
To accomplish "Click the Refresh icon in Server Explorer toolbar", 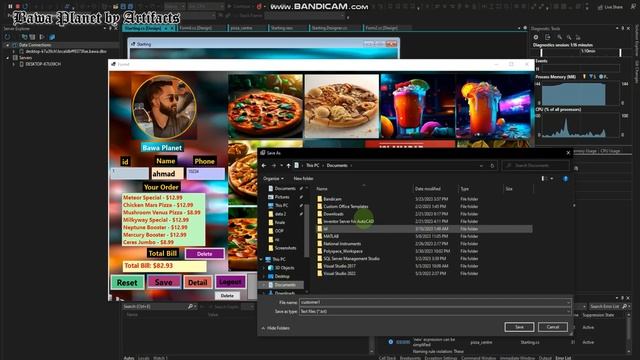I will (x=7, y=37).
